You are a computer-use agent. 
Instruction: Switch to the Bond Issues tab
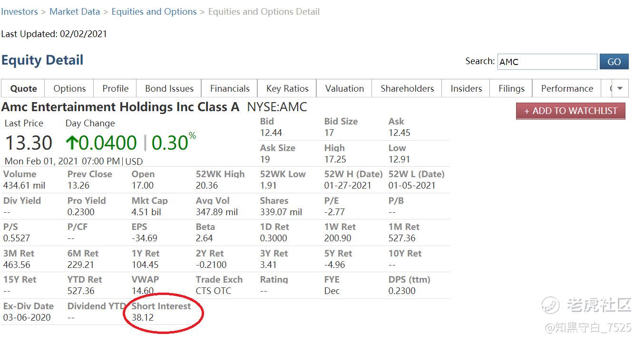pos(169,88)
